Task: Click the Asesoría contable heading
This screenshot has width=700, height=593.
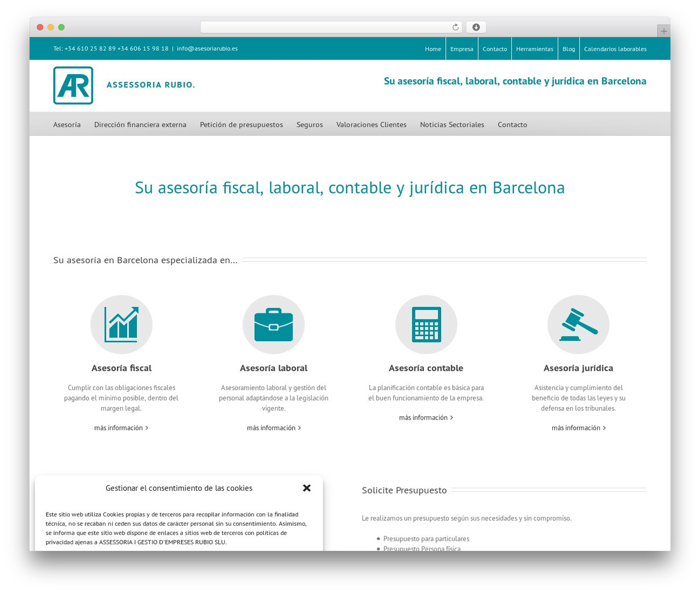Action: (x=426, y=368)
